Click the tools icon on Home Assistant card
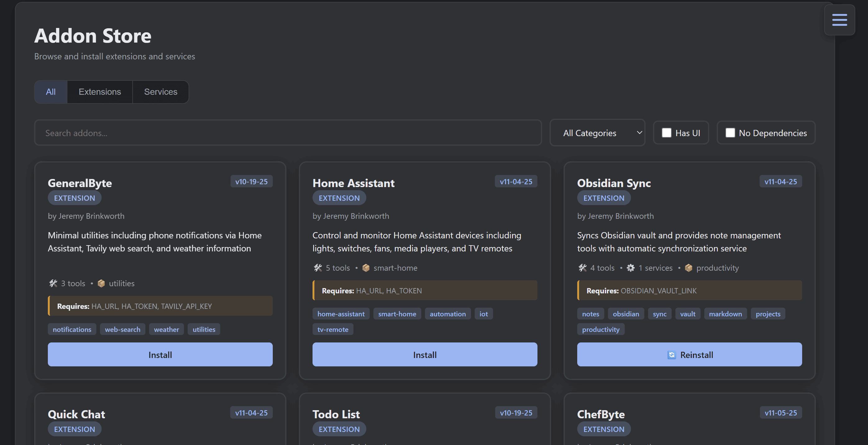 [318, 268]
